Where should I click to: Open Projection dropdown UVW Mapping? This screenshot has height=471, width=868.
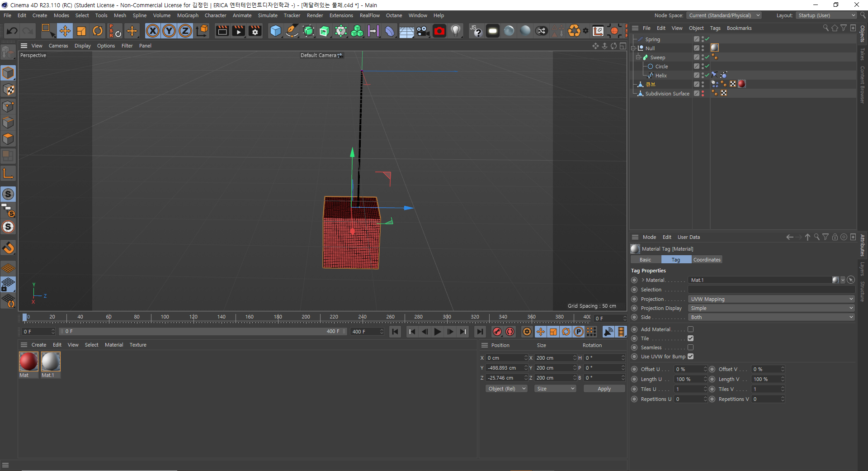point(771,299)
